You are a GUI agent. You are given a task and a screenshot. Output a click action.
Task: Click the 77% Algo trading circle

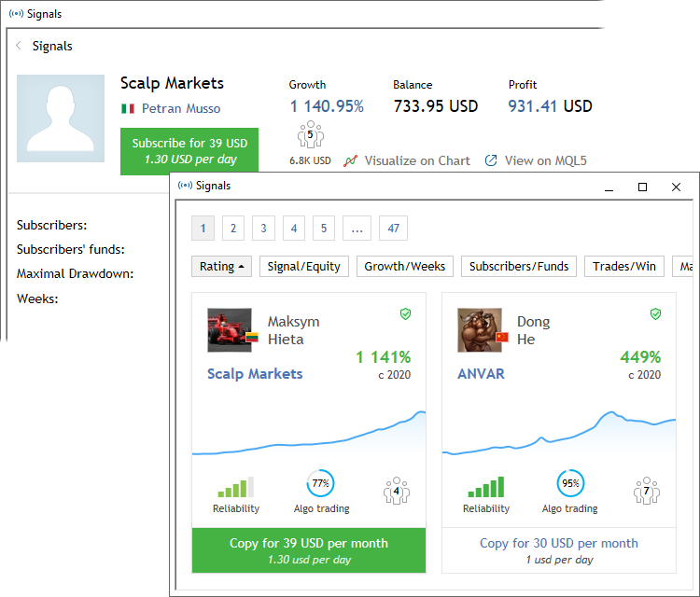[320, 483]
